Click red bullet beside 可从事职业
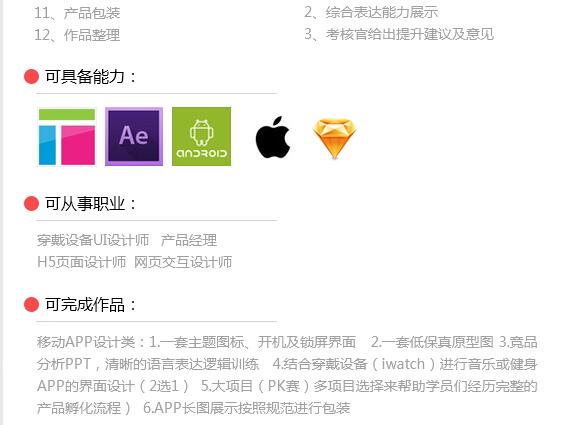Screen dimensions: 565x425 [31, 204]
